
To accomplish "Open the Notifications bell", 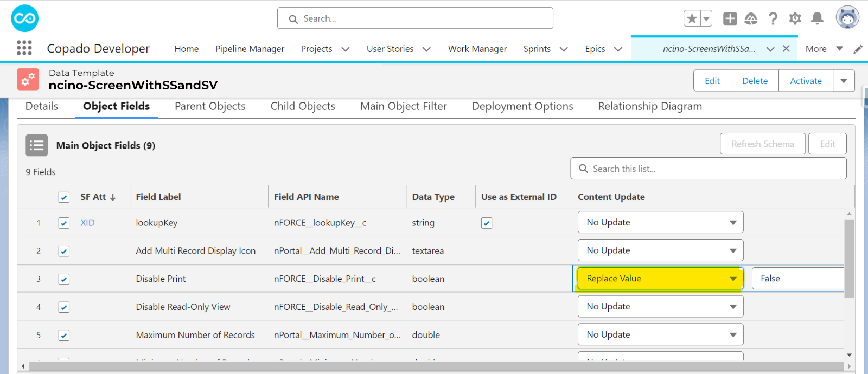I will point(817,18).
